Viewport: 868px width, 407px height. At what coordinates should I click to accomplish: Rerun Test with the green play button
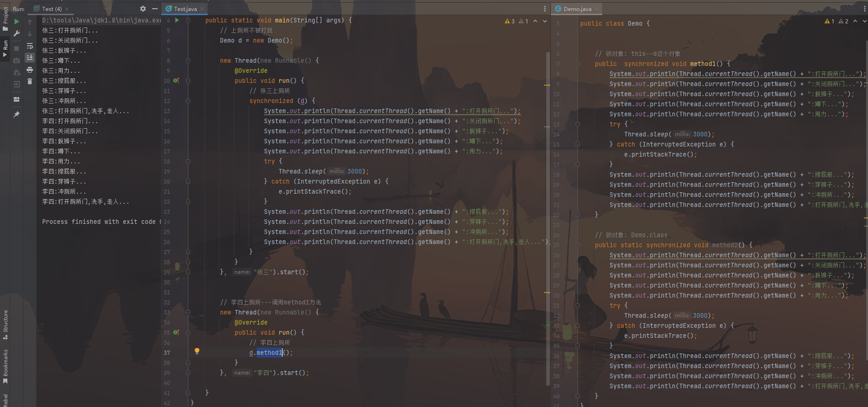pos(16,22)
